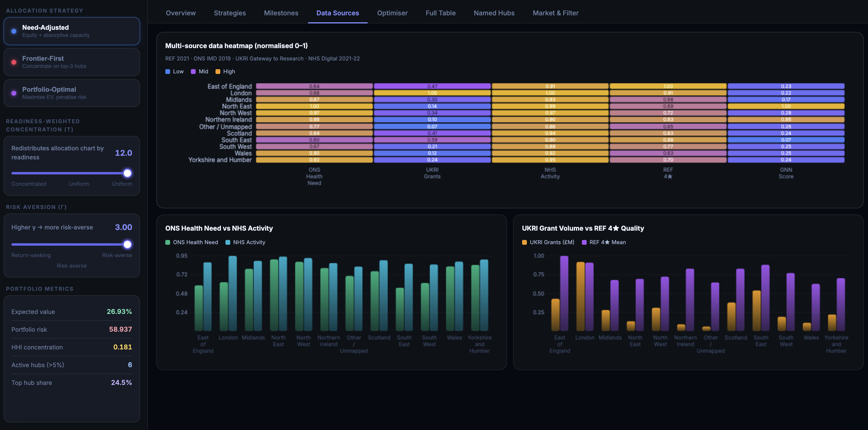The image size is (868, 430).
Task: Open the Overview tab
Action: coord(181,13)
